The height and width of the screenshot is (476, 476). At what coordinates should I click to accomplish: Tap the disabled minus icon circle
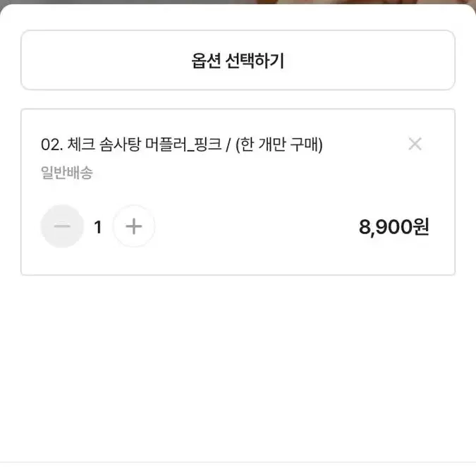[x=62, y=226]
